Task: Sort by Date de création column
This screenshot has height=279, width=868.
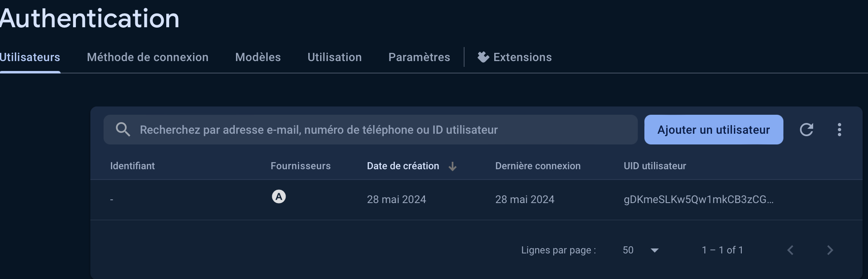Action: 403,166
